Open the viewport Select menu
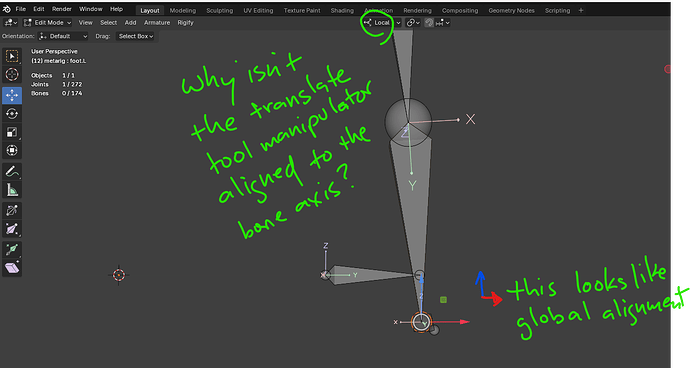The height and width of the screenshot is (368, 690). (x=108, y=23)
